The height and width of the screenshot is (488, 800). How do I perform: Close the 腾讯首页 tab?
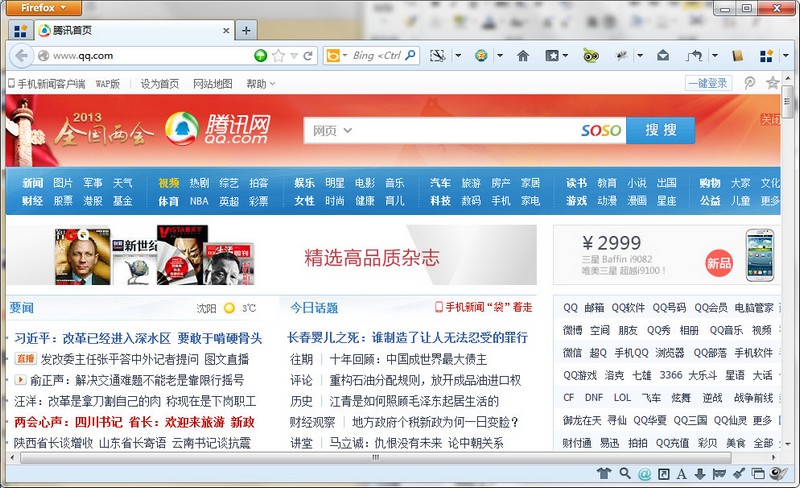tap(226, 31)
